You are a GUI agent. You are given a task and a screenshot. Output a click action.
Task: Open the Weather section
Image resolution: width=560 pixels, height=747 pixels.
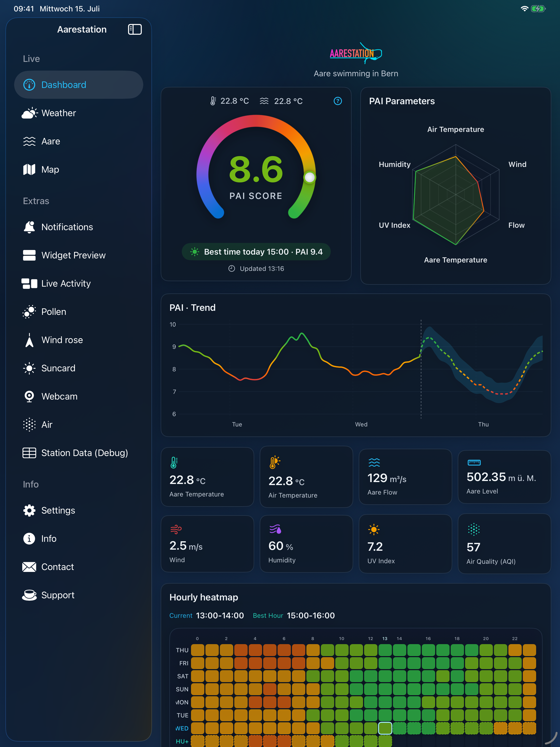(79, 113)
